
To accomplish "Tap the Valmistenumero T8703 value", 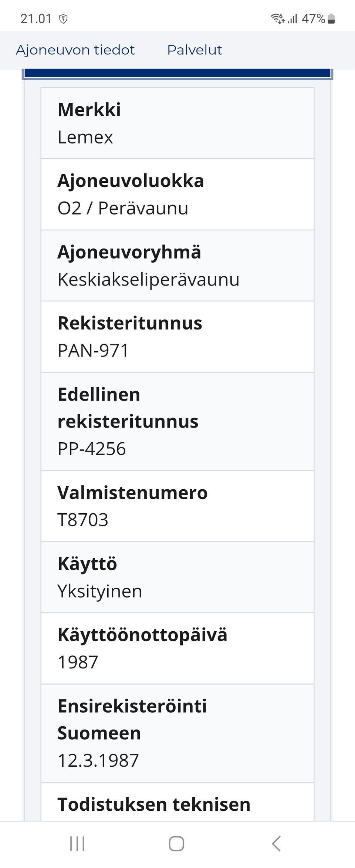I will pos(83,520).
